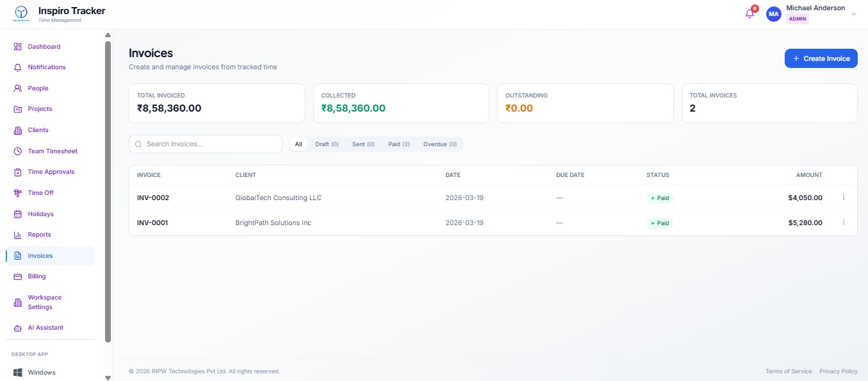Open the Terms of Service link
This screenshot has height=381, width=868.
pos(788,371)
